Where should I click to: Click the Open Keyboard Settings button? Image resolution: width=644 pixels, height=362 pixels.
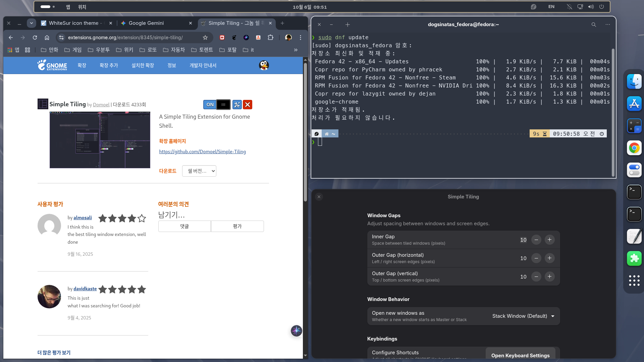pyautogui.click(x=520, y=355)
